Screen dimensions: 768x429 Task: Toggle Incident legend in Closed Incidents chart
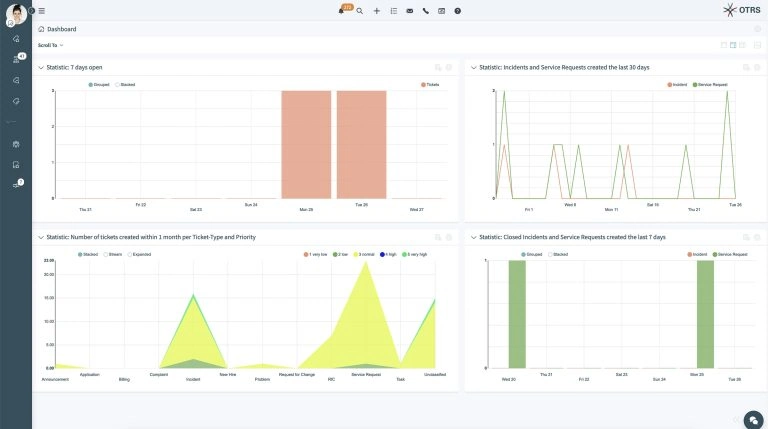click(697, 254)
